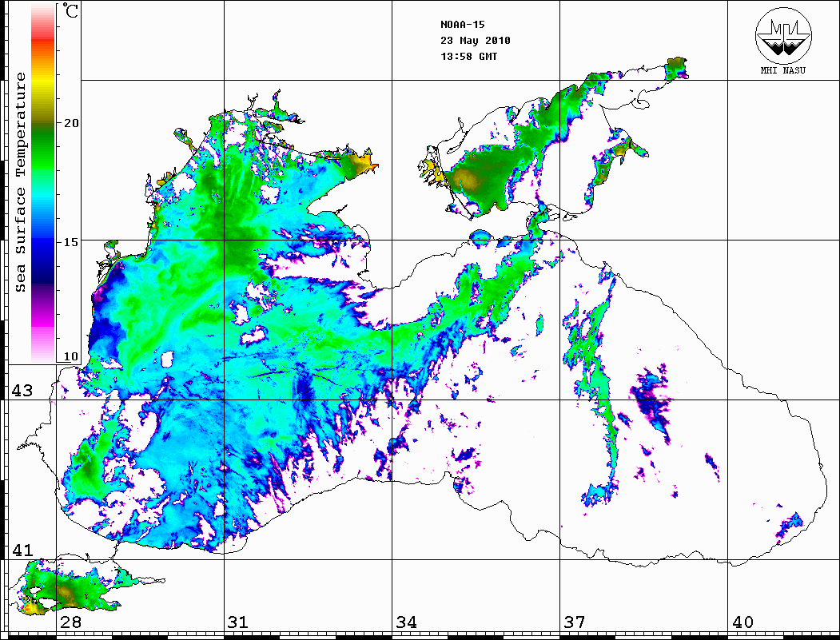Screen dimensions: 840x640
Task: Click the 'NOAA-15' satellite label
Action: 462,25
